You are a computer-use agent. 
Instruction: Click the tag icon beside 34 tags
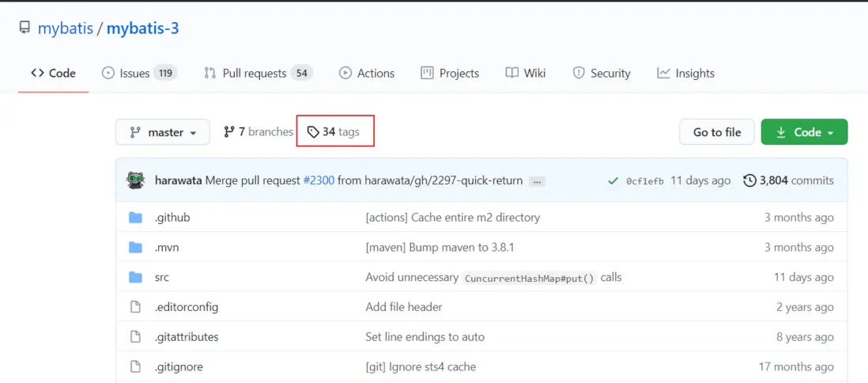pos(313,132)
